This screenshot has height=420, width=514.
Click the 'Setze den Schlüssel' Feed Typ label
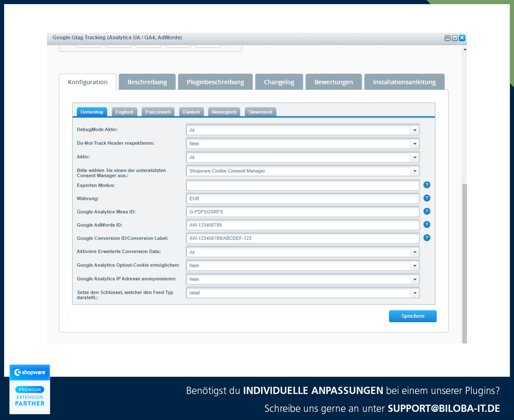tap(125, 295)
